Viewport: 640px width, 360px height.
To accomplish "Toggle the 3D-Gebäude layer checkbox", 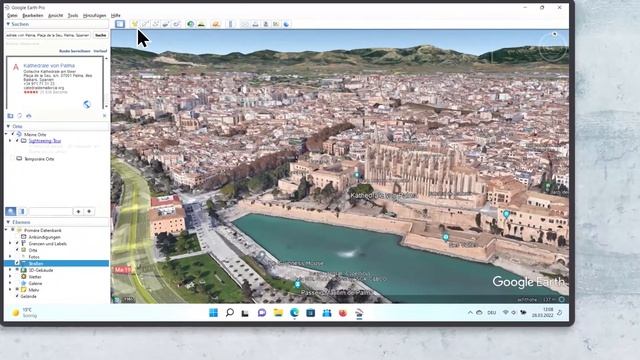I will (18, 270).
